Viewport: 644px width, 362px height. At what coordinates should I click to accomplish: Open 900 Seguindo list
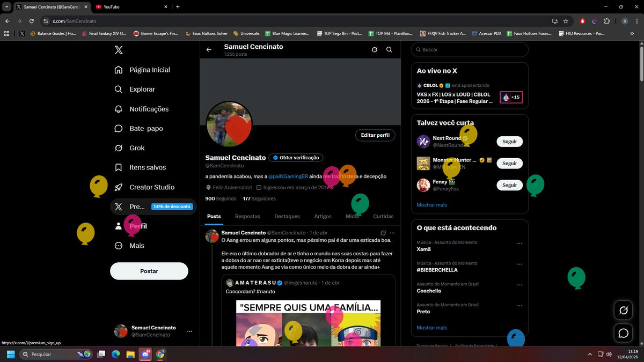click(x=221, y=198)
